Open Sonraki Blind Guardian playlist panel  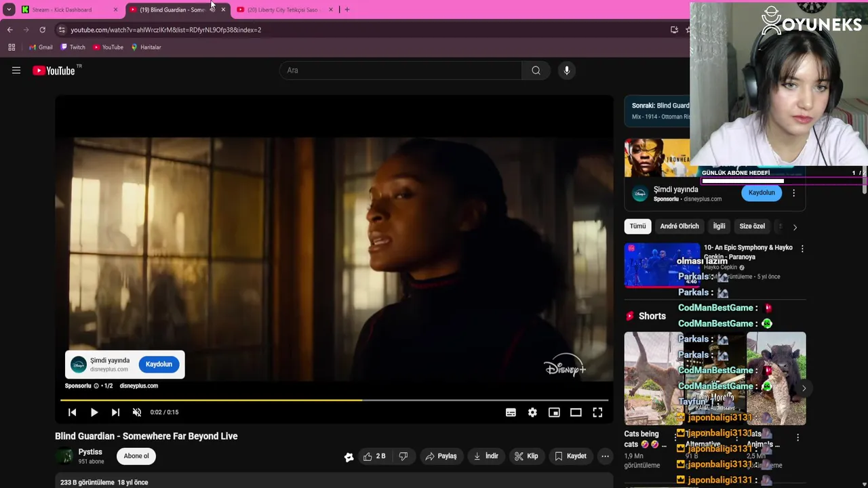pyautogui.click(x=657, y=110)
